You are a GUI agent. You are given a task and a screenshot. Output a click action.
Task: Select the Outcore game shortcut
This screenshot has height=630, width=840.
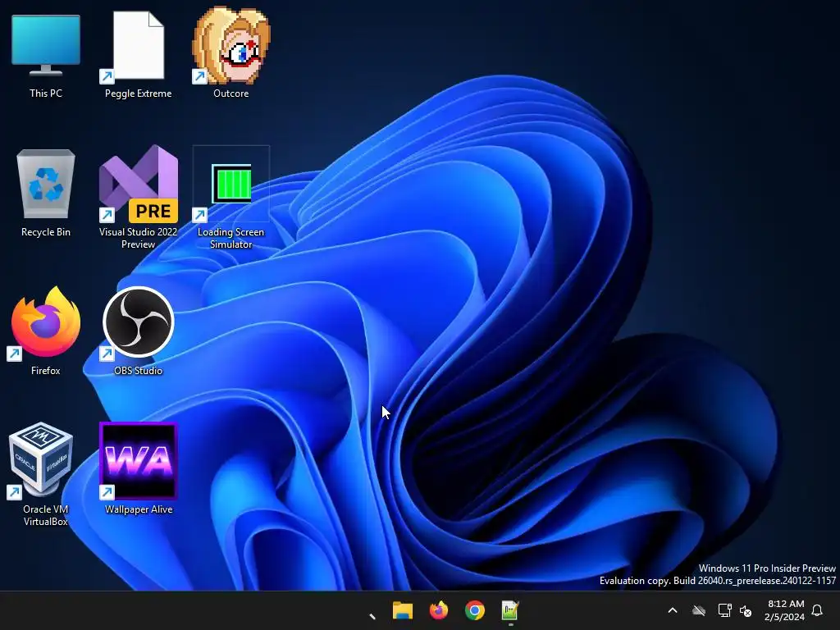[x=231, y=52]
